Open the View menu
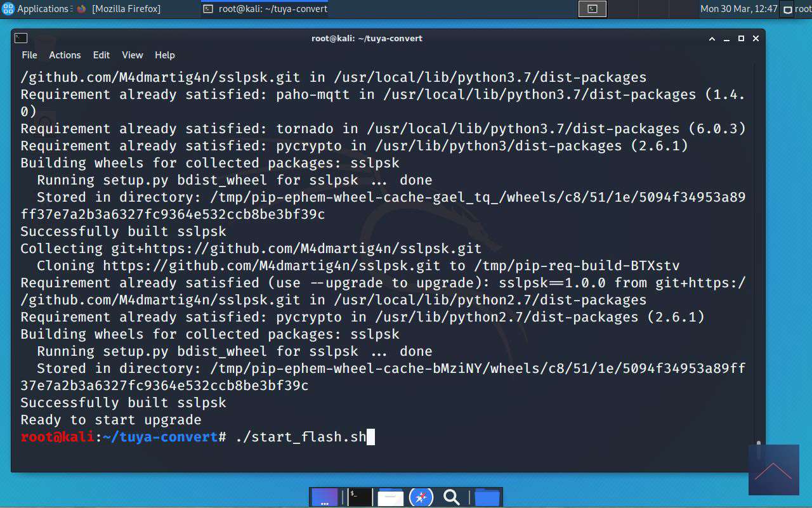 pos(133,55)
